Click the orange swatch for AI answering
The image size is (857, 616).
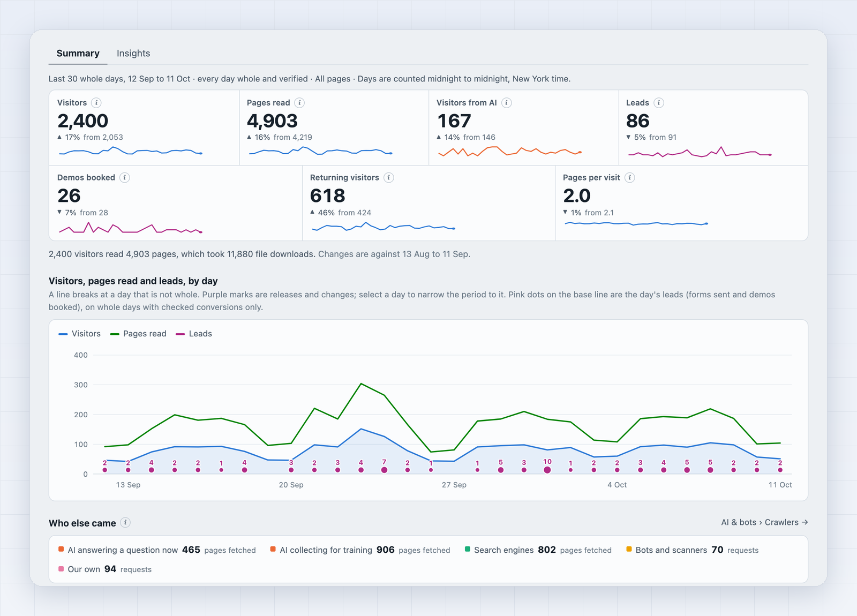[x=61, y=549]
